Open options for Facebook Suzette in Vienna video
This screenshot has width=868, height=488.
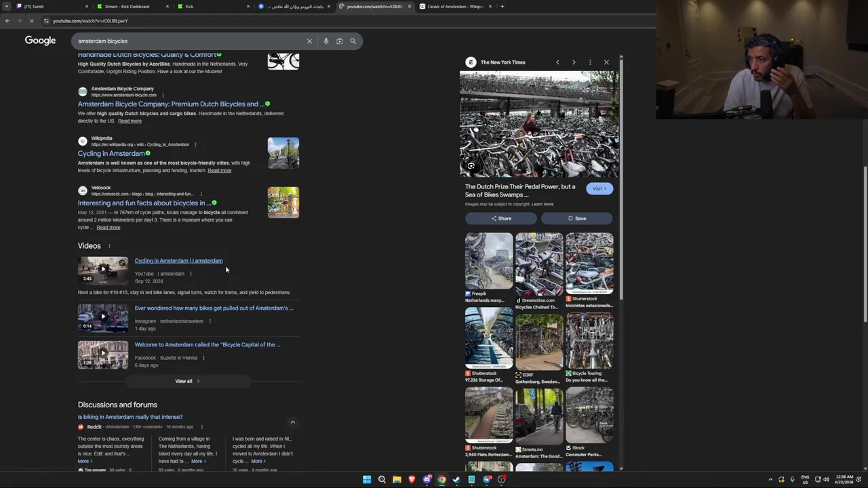pos(203,358)
